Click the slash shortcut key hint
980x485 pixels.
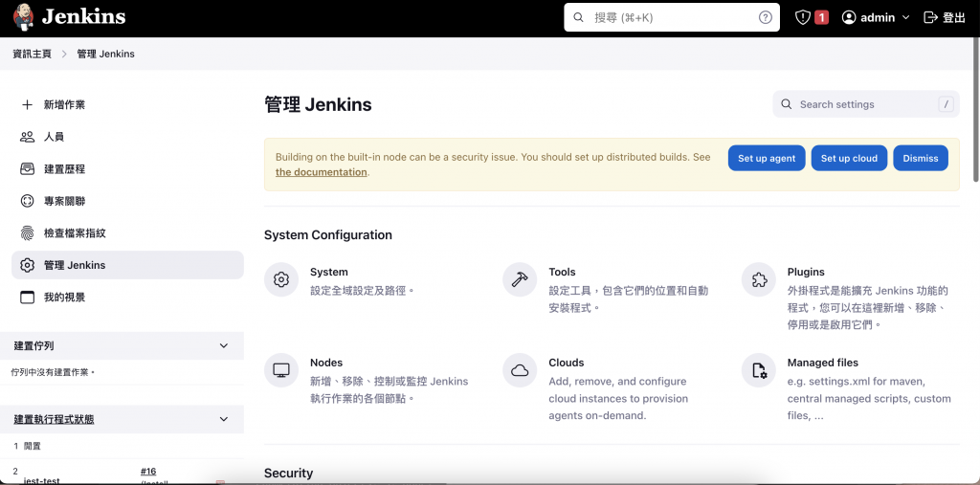[947, 104]
